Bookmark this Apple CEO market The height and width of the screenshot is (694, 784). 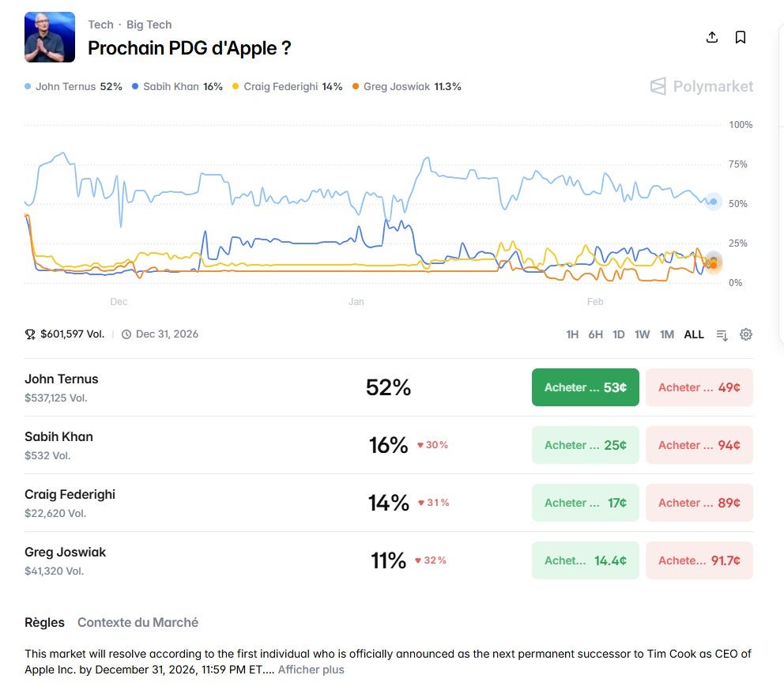[x=741, y=37]
